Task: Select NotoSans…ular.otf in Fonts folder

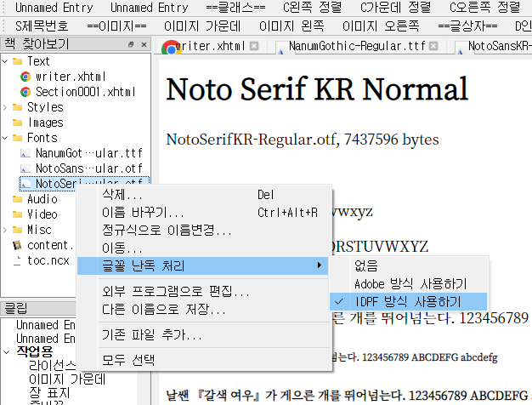Action: [x=89, y=168]
